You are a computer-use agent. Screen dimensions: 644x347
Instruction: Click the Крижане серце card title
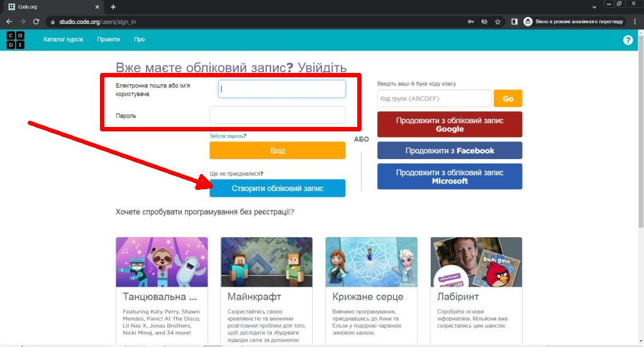click(x=367, y=297)
